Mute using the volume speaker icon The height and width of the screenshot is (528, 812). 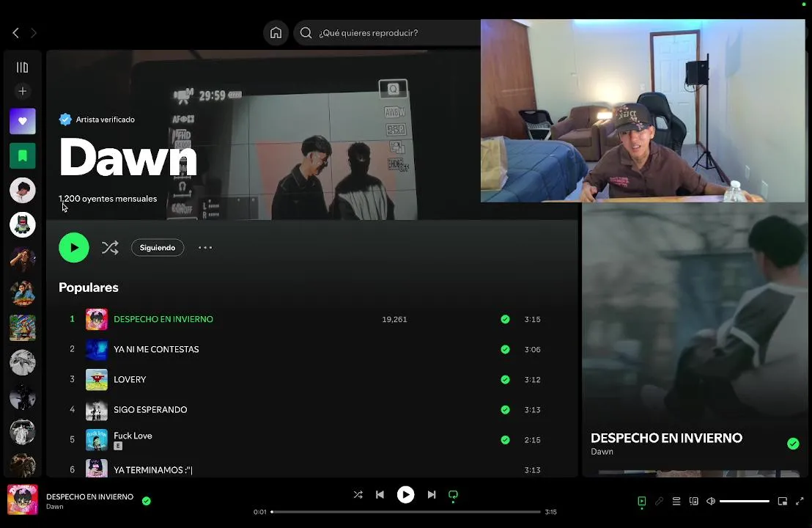pyautogui.click(x=711, y=501)
